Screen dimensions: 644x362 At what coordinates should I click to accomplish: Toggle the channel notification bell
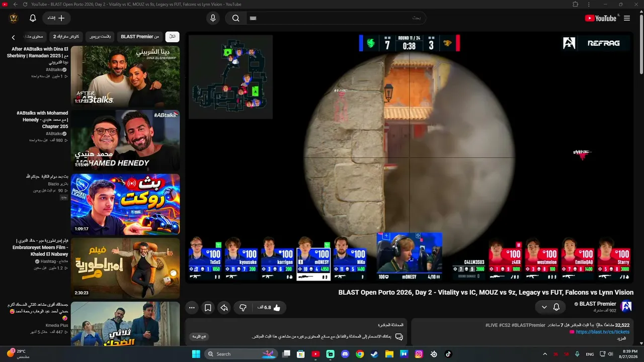[x=556, y=307]
